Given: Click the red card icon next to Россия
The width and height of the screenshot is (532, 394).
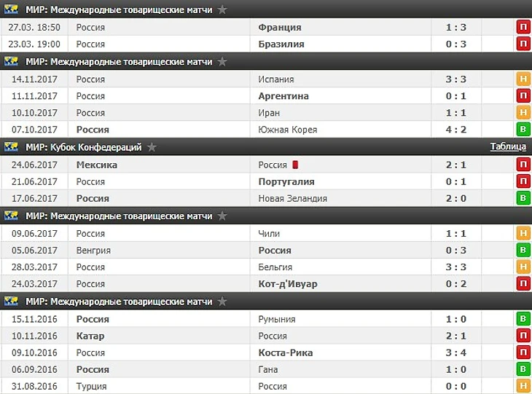Looking at the screenshot, I should pos(296,165).
